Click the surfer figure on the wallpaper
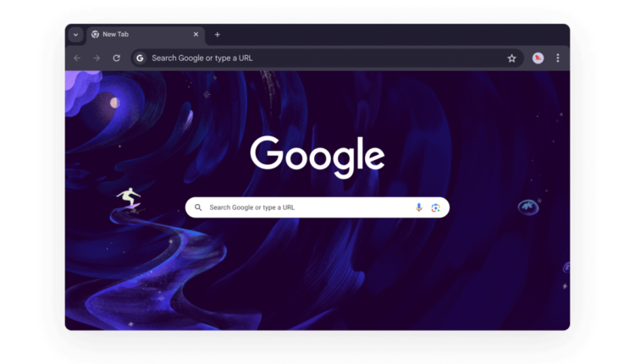This screenshot has height=364, width=635. click(129, 200)
